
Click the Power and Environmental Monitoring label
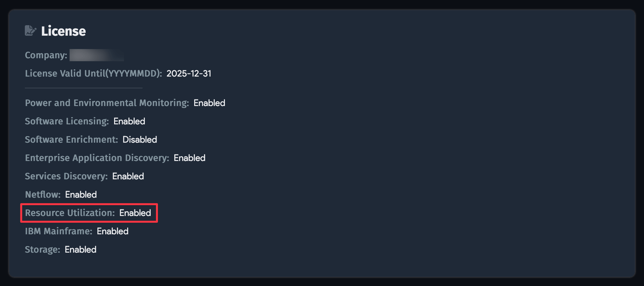107,103
